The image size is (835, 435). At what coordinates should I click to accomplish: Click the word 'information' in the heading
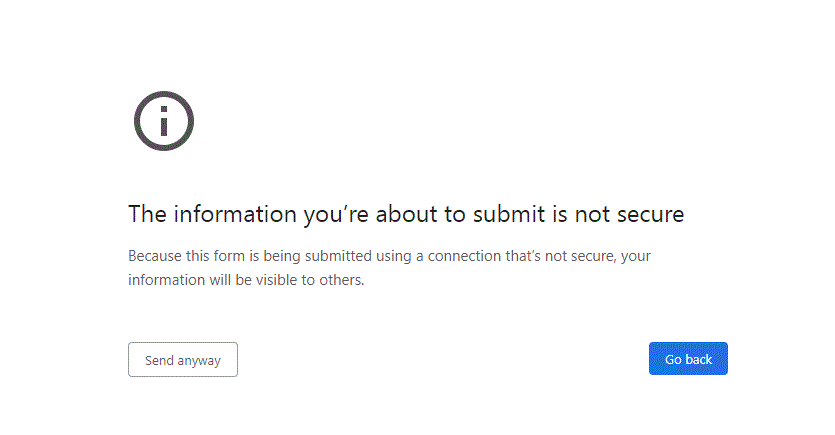[235, 214]
